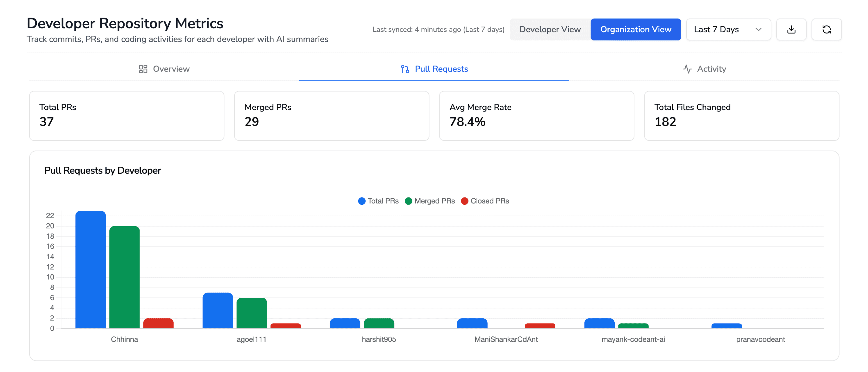Click the Avg Merge Rate 78.4% card

pos(536,116)
